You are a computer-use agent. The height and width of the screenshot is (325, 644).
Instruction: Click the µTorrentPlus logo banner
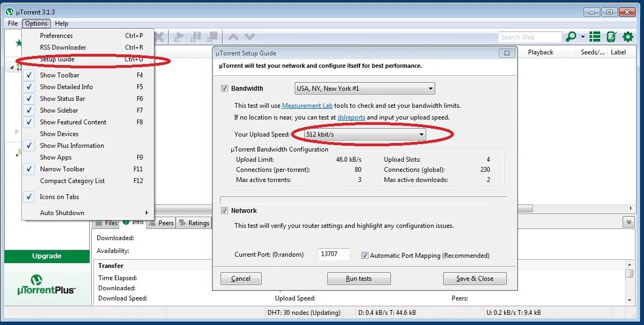[46, 284]
